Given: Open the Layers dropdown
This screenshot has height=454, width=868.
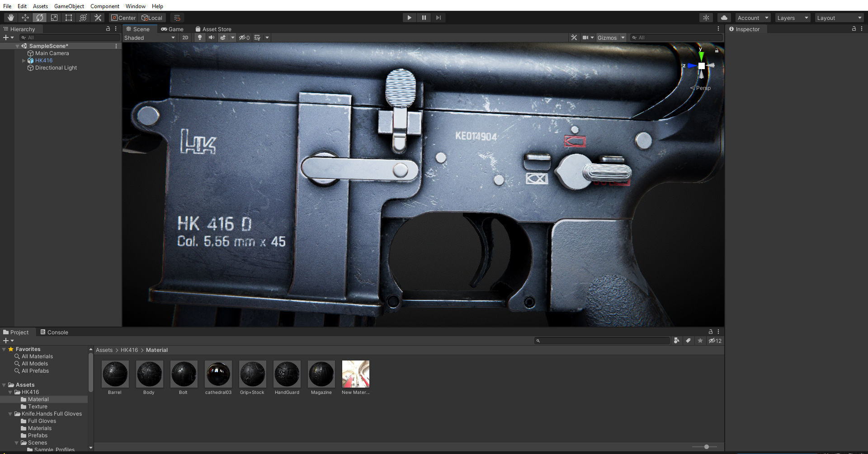Looking at the screenshot, I should (793, 18).
